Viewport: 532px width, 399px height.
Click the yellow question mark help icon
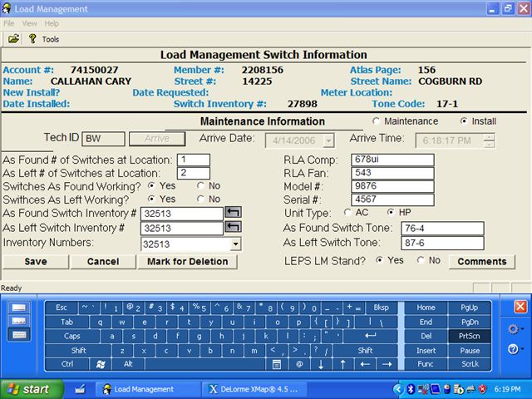tap(32, 39)
